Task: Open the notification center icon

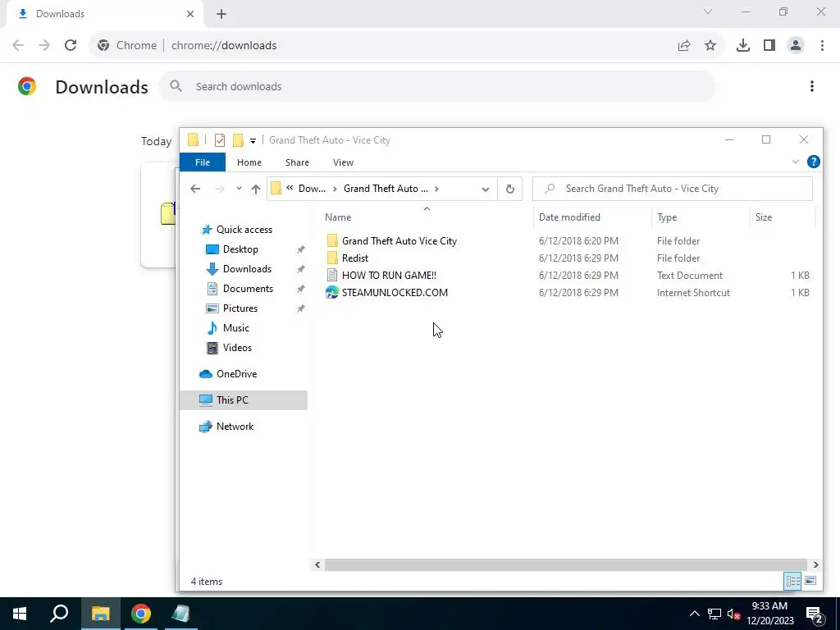Action: coord(815,614)
